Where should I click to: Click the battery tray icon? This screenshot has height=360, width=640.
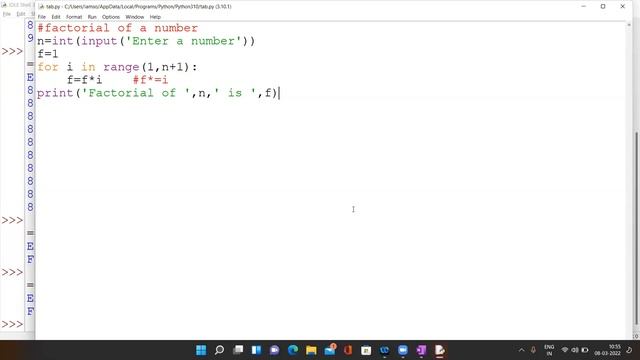click(x=584, y=350)
